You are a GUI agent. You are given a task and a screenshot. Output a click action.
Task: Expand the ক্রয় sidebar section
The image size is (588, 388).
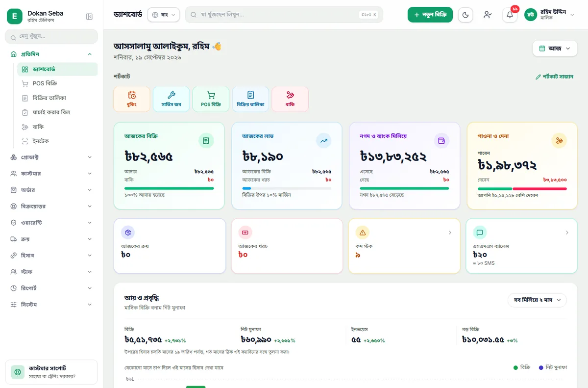tap(51, 239)
